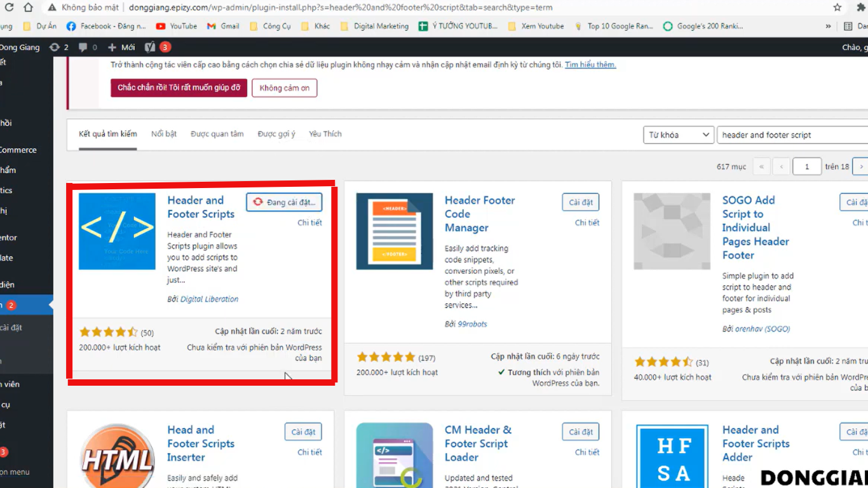Screen dimensions: 868x488
Task: Bookmark this page with the star icon
Action: click(837, 8)
